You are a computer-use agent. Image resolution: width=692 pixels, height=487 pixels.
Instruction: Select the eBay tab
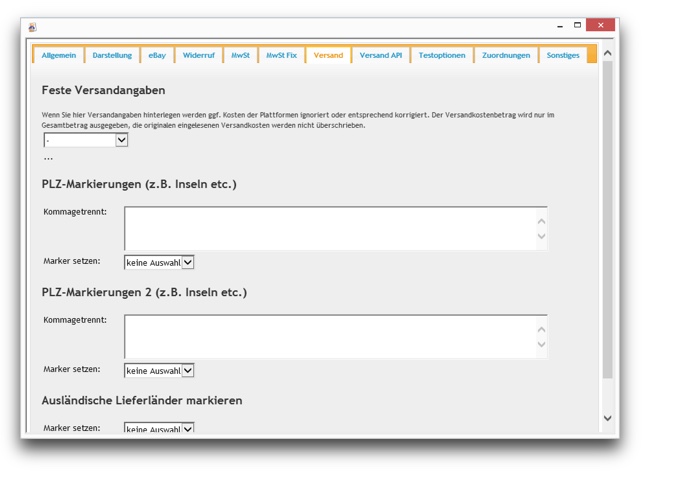click(157, 56)
